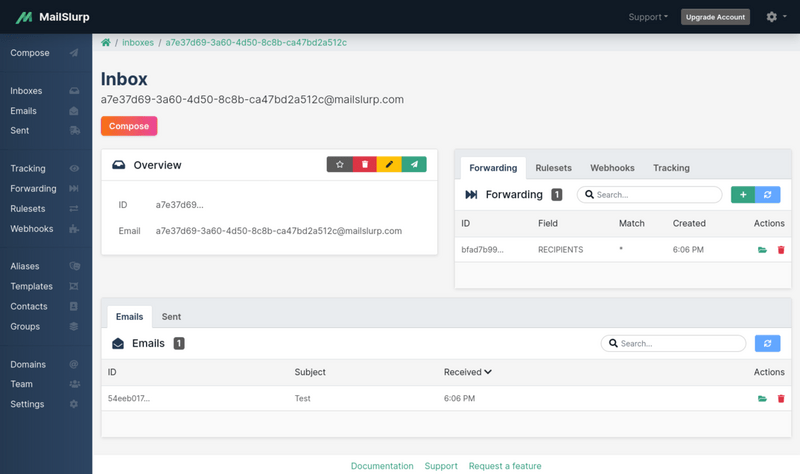This screenshot has width=800, height=474.
Task: Open the gear settings dropdown
Action: coord(776,17)
